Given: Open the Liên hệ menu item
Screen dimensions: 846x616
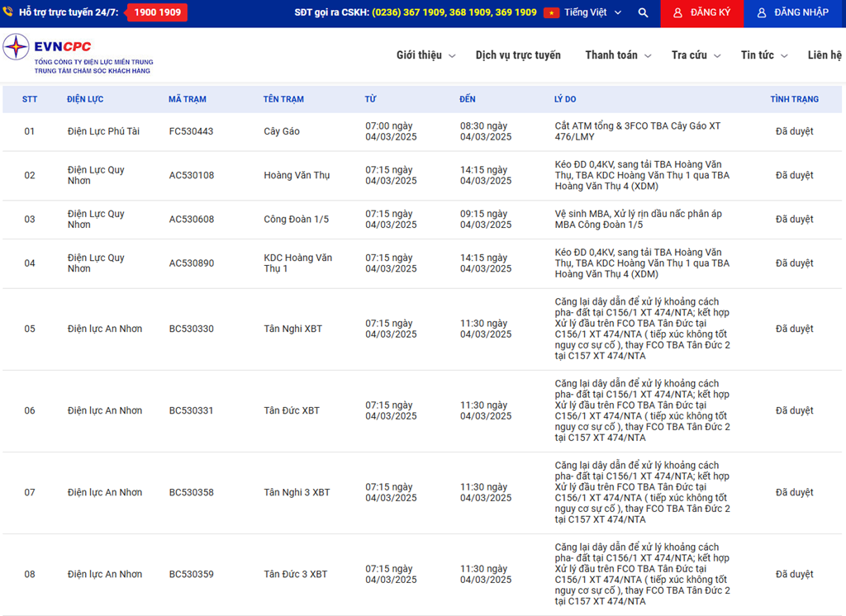Looking at the screenshot, I should (825, 55).
